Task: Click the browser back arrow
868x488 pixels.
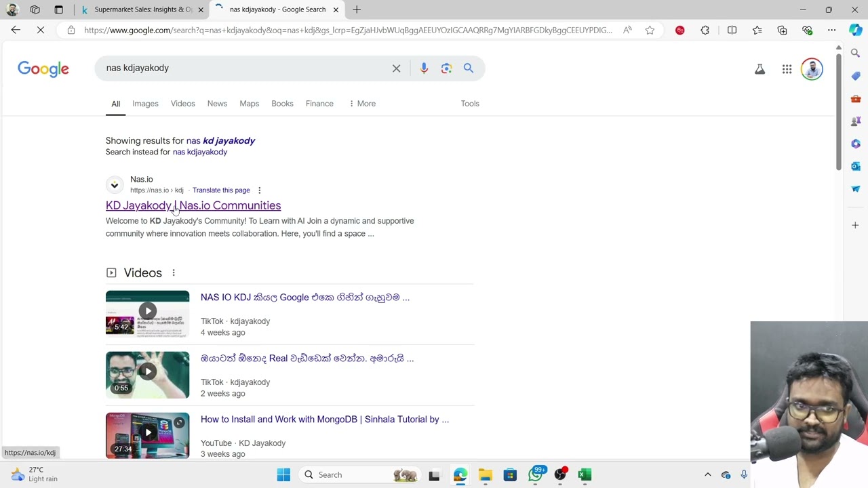Action: point(16,30)
